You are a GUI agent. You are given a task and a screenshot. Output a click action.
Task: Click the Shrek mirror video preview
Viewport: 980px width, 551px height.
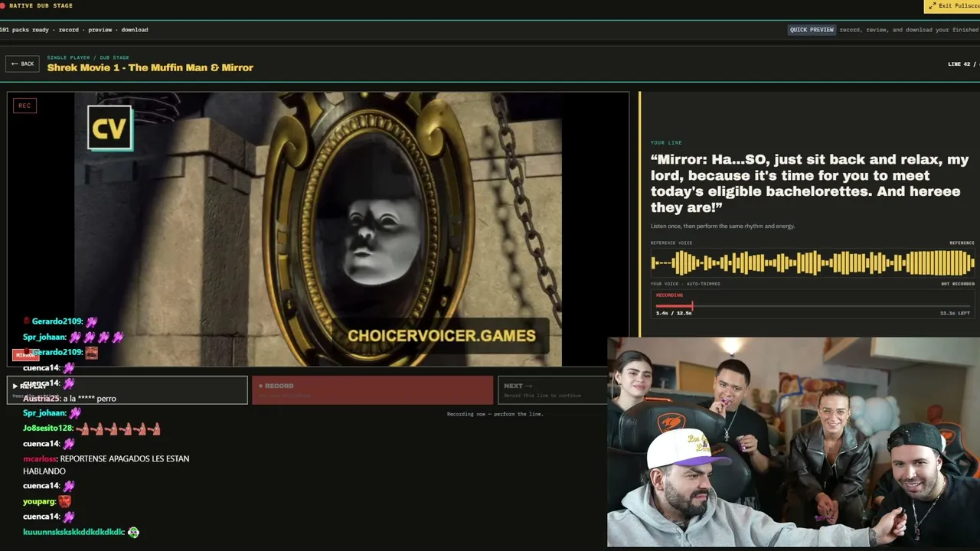pyautogui.click(x=318, y=230)
